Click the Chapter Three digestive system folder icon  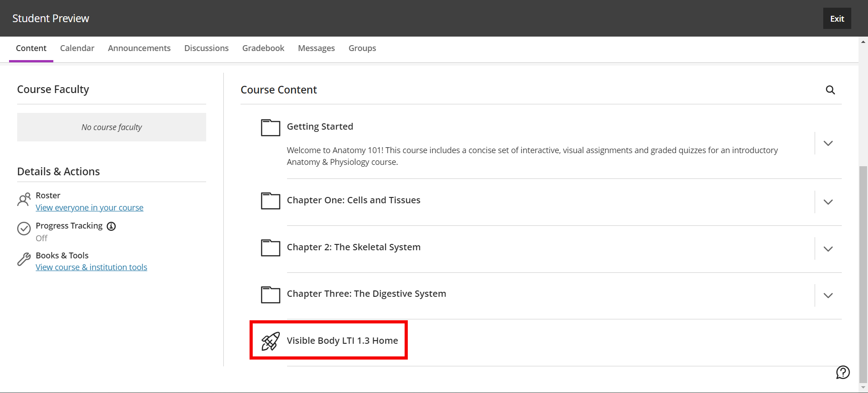[270, 295]
